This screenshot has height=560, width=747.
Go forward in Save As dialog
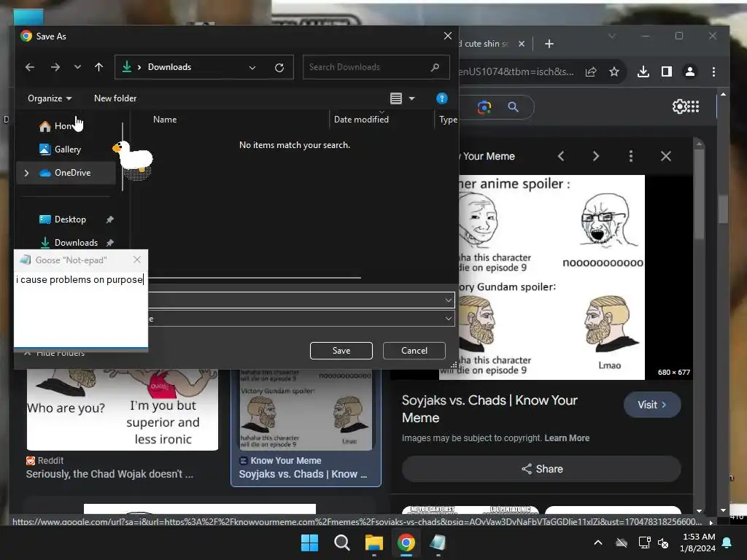pyautogui.click(x=55, y=67)
